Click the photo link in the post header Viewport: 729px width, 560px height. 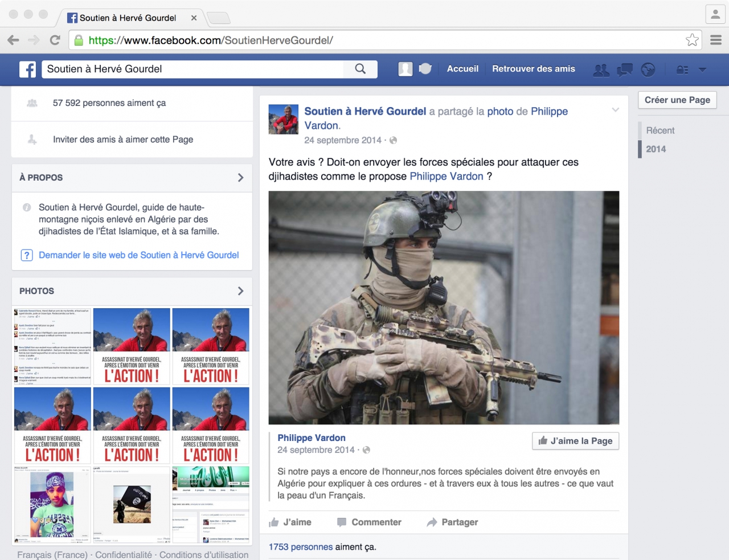coord(500,112)
